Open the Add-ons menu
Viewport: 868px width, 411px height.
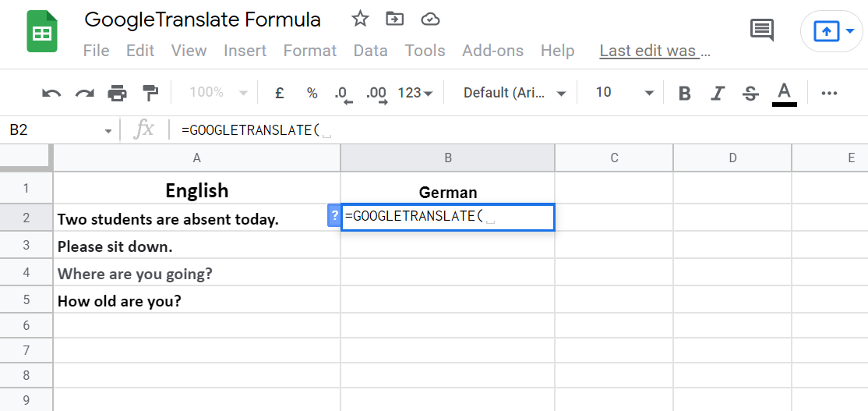(492, 51)
